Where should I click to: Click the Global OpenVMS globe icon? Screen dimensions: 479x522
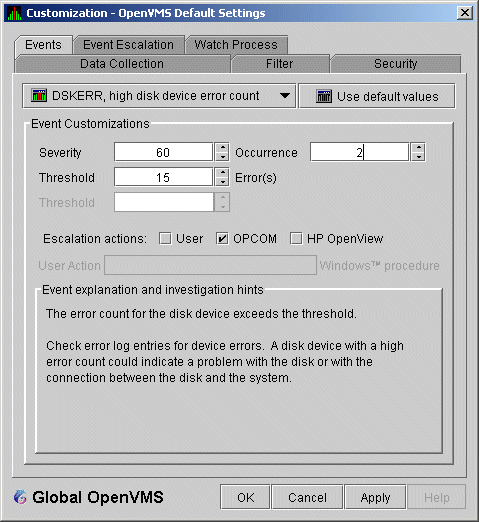(20, 497)
